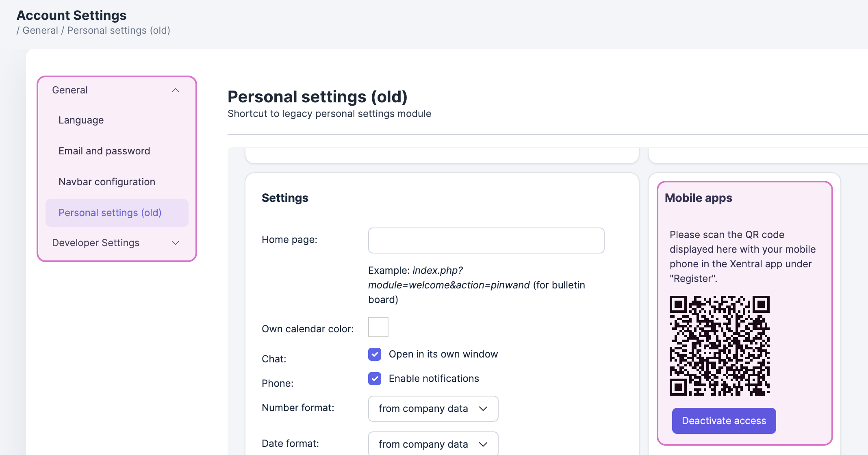Click into the Home page field
The image size is (868, 455).
click(486, 240)
